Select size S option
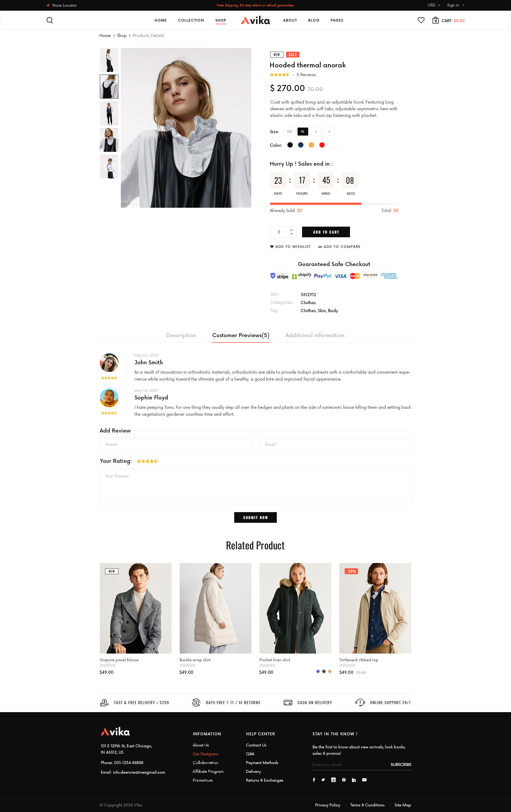Viewport: 511px width, 812px height. (x=329, y=132)
